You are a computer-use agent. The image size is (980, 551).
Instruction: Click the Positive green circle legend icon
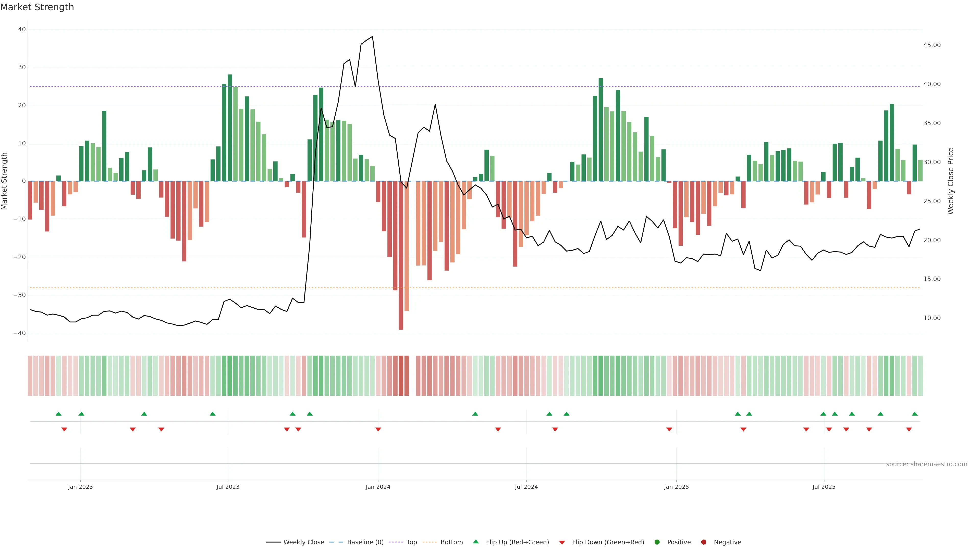click(657, 542)
